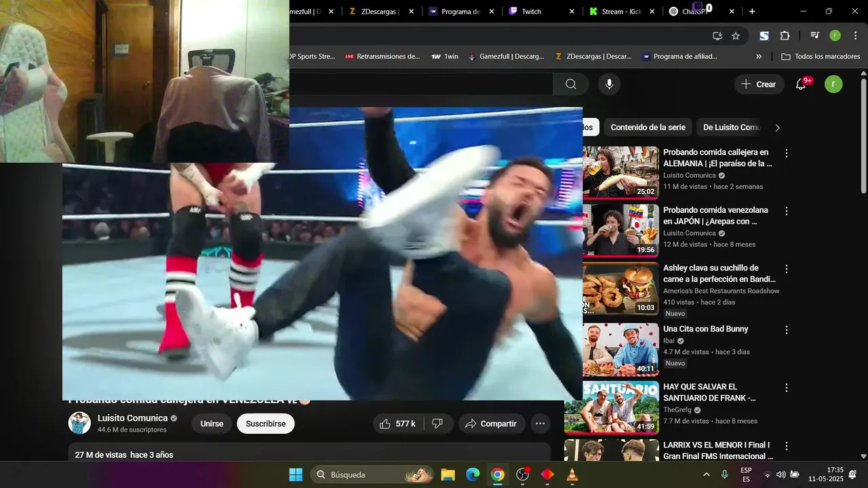Open OBS Studio from taskbar
Screen dimensions: 868x488
coord(523,474)
